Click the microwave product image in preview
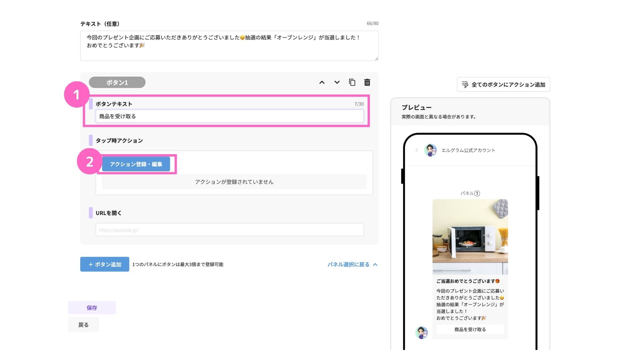 coord(470,237)
